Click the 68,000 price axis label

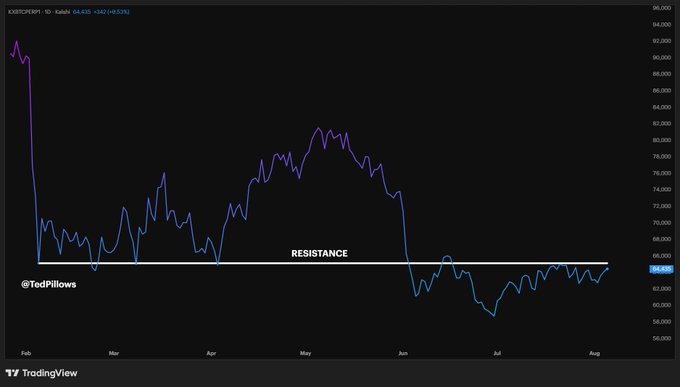pyautogui.click(x=662, y=239)
